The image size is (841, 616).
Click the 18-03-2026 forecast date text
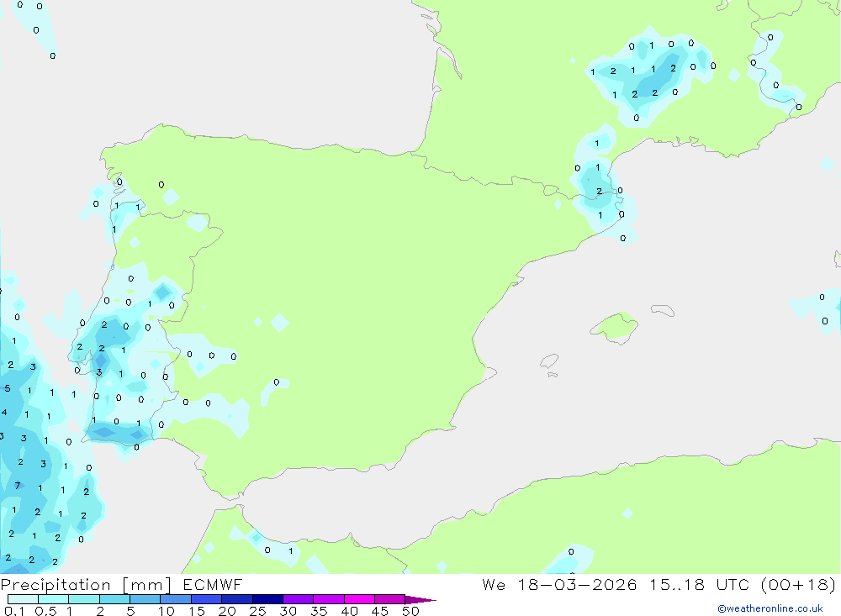(580, 585)
